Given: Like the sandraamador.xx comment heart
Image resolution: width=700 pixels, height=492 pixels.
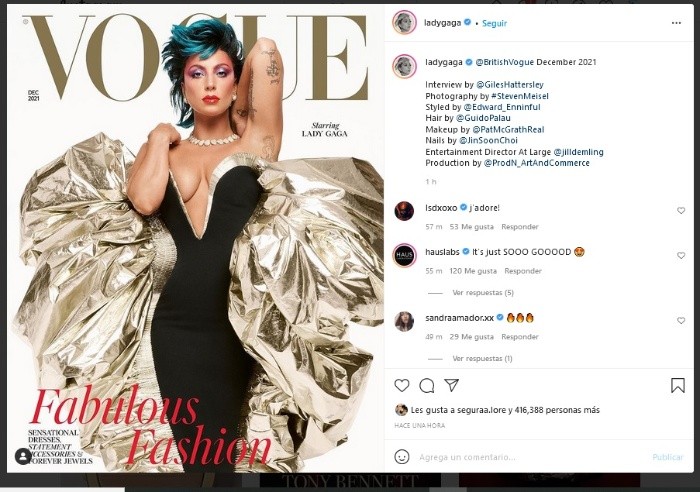Looking at the screenshot, I should [681, 321].
